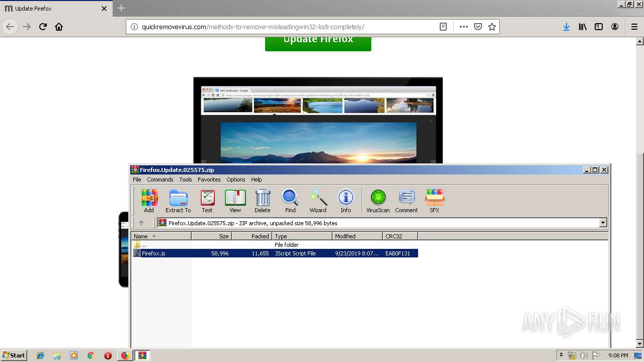The height and width of the screenshot is (362, 644).
Task: Go to Firefox home page
Action: pos(59,27)
